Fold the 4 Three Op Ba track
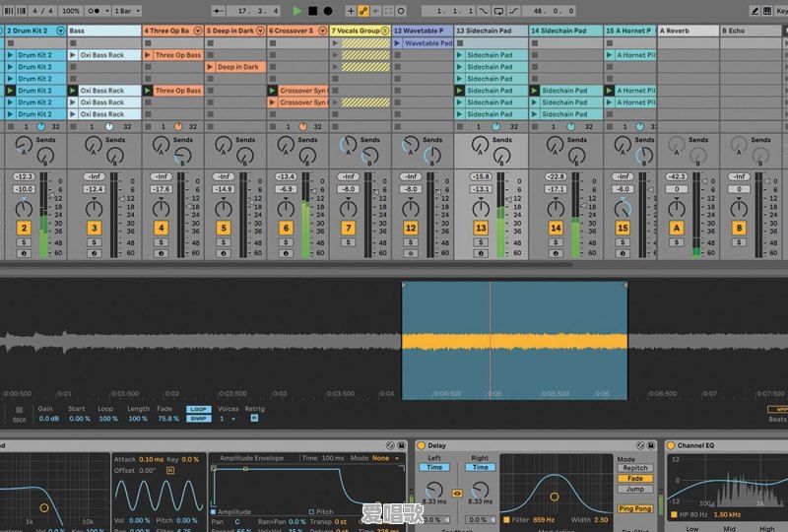Viewport: 788px width, 532px height. click(198, 31)
